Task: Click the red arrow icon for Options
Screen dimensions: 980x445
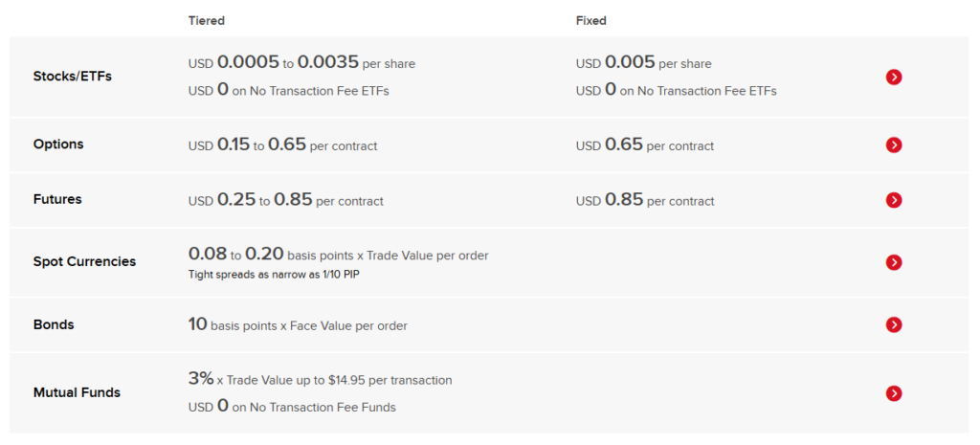Action: click(x=894, y=145)
